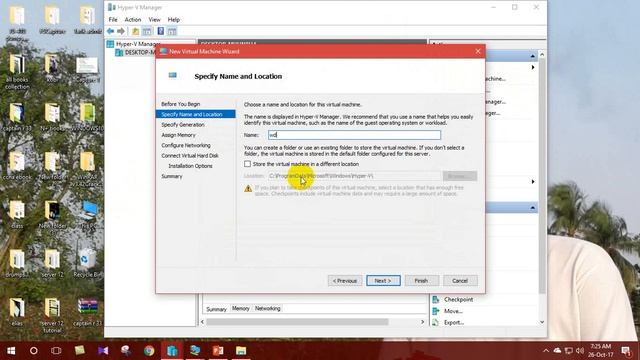Click the Cortana circle taskbar icon
The width and height of the screenshot is (640, 360).
(x=34, y=351)
